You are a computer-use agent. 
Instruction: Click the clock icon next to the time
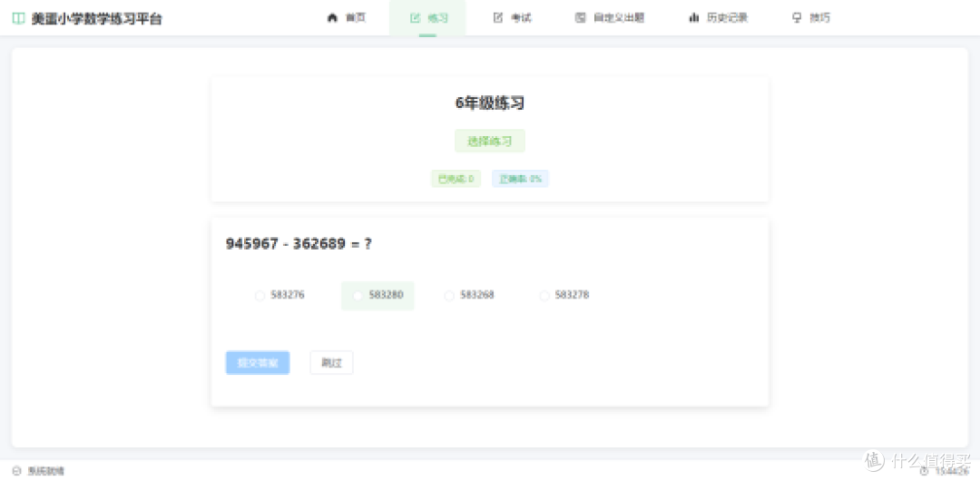pyautogui.click(x=925, y=471)
